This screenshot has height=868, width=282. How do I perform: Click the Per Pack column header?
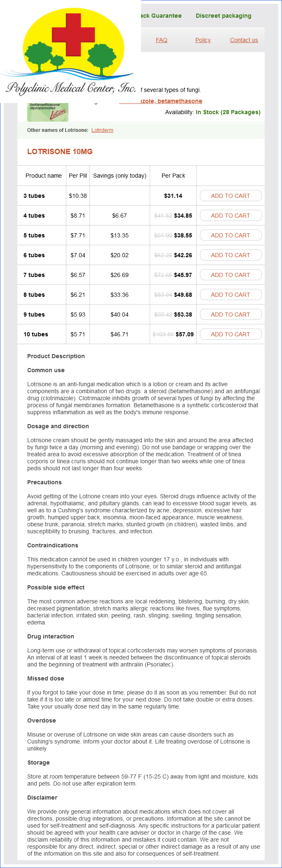(173, 176)
